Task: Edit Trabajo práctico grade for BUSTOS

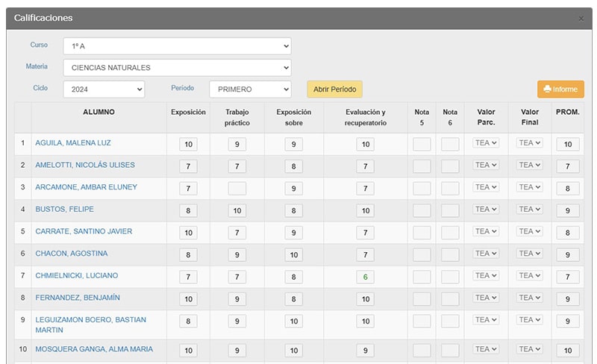Action: pos(237,210)
